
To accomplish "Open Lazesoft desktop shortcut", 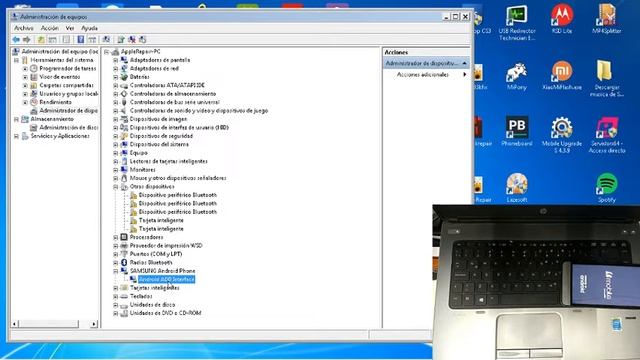I will tap(517, 188).
